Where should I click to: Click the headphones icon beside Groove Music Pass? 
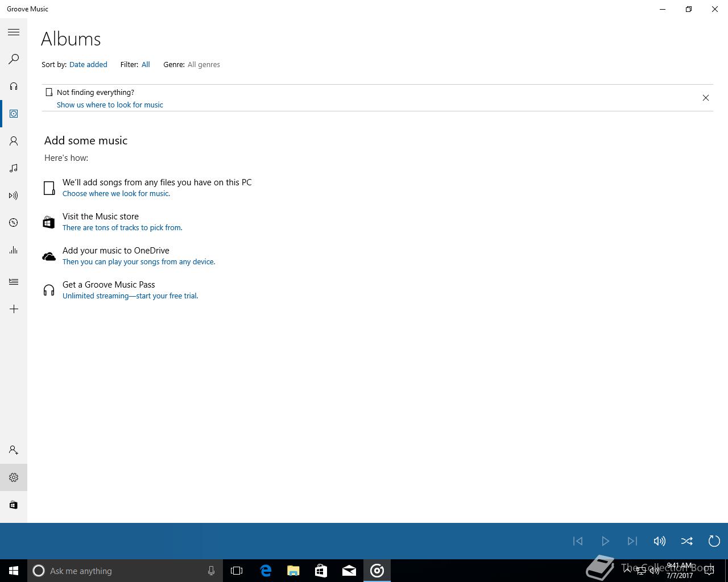49,290
